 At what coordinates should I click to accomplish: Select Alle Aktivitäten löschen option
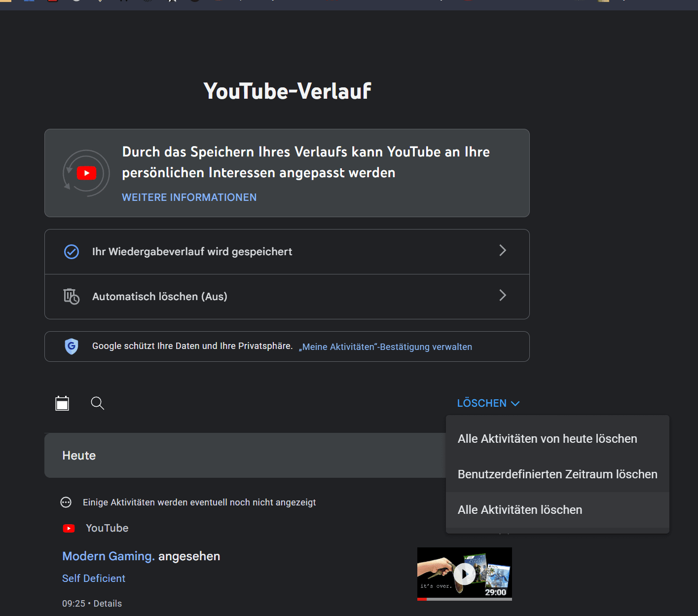coord(557,510)
